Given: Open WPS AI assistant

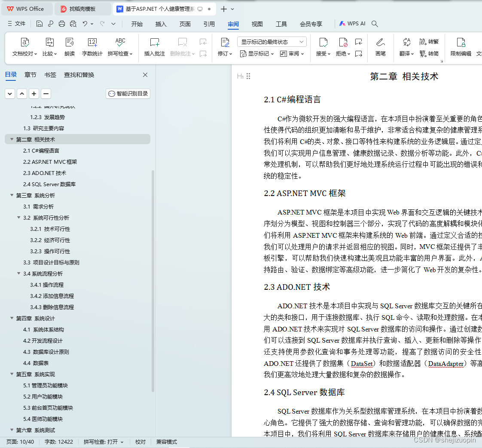Looking at the screenshot, I should (x=352, y=23).
